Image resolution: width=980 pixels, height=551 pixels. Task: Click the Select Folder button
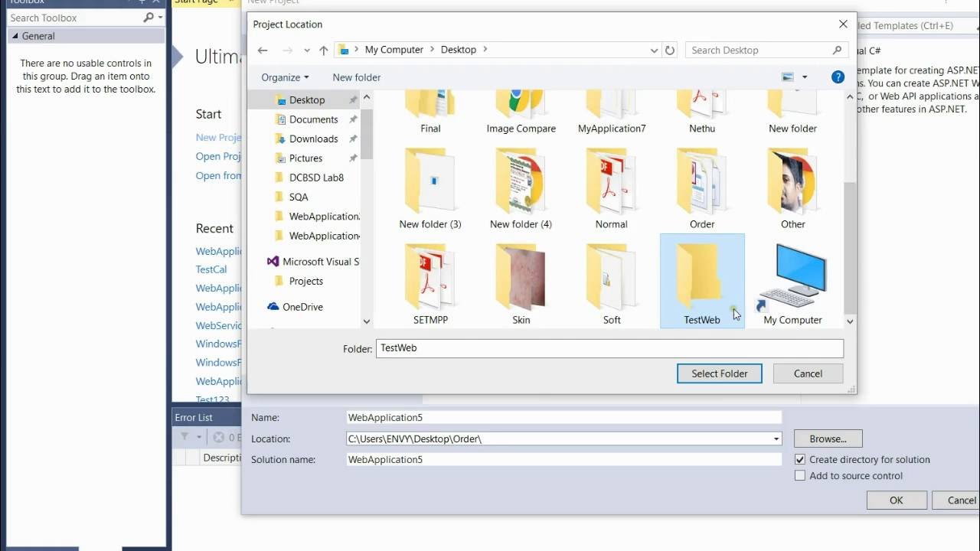720,373
